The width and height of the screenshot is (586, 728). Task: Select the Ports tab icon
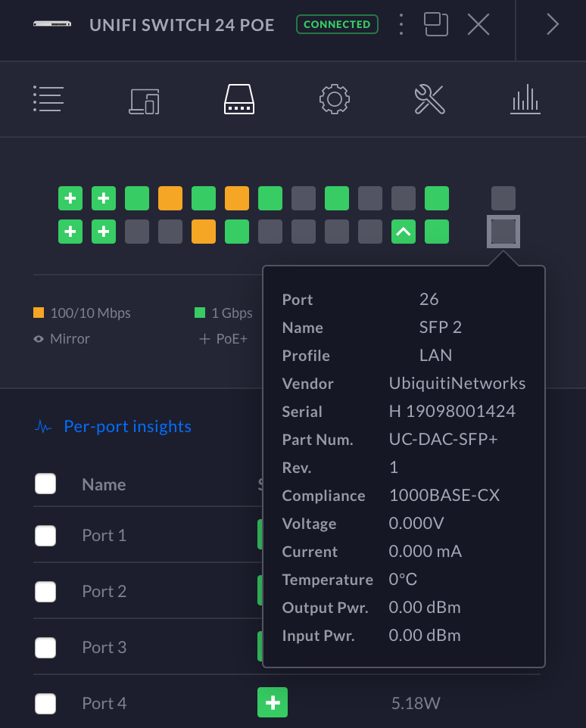click(239, 99)
